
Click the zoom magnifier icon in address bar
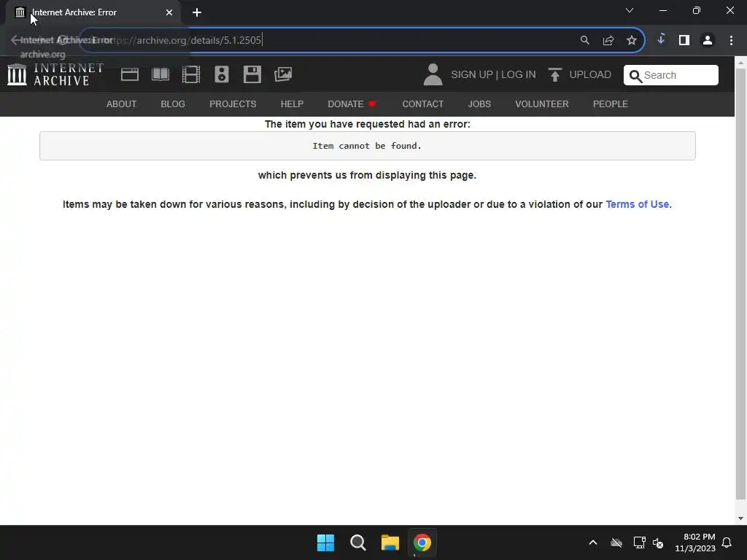584,40
